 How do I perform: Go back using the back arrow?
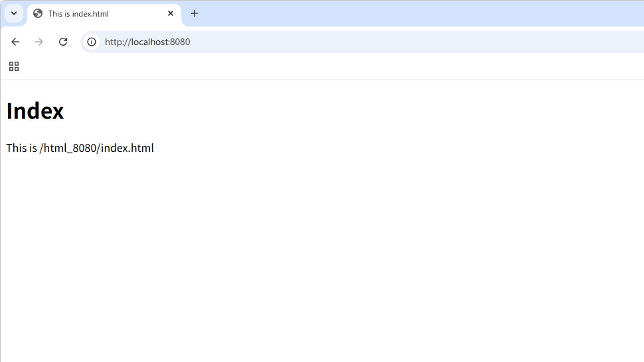(15, 42)
